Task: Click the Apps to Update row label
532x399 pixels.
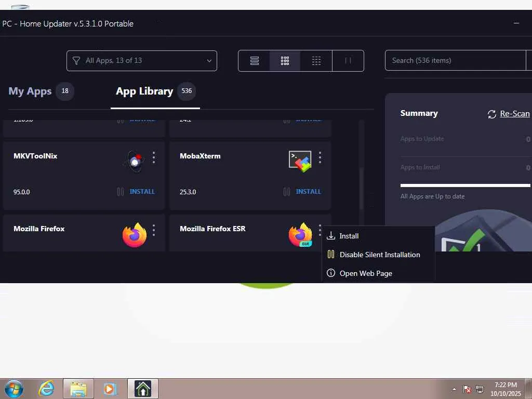Action: (422, 139)
